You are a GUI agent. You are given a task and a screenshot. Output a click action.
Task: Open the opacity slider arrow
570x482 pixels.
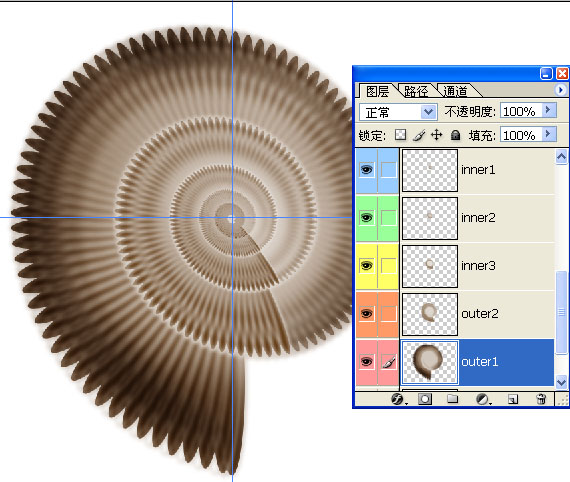click(x=549, y=110)
